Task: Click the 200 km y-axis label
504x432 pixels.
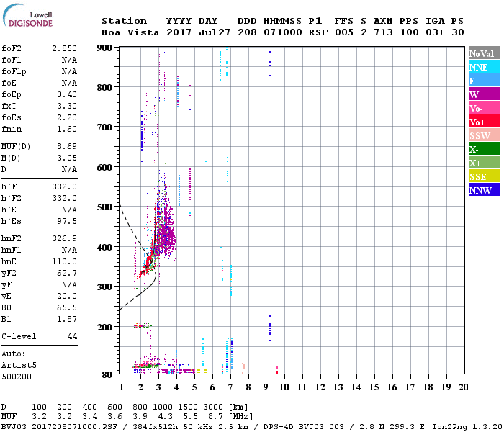Action: point(104,327)
